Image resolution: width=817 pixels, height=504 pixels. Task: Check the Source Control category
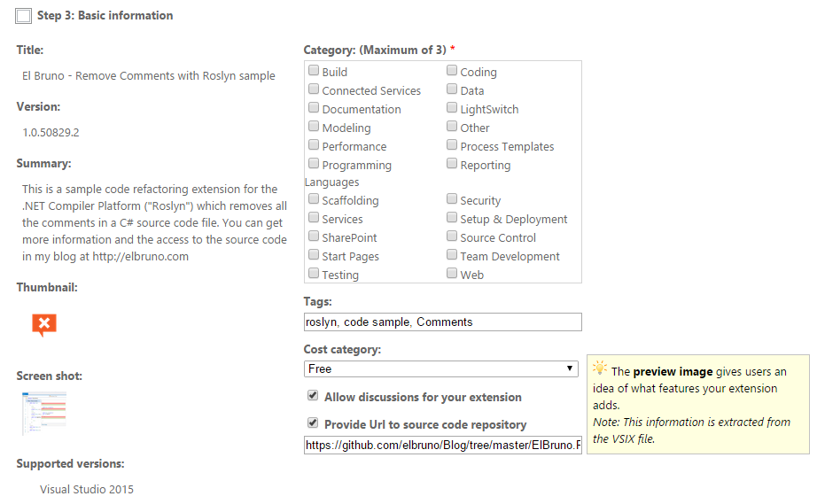pos(452,236)
